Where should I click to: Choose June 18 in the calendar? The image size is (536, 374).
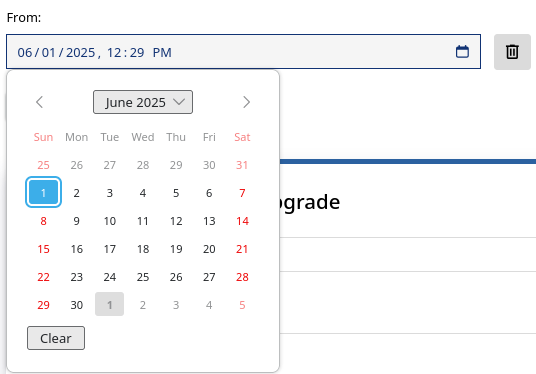143,249
